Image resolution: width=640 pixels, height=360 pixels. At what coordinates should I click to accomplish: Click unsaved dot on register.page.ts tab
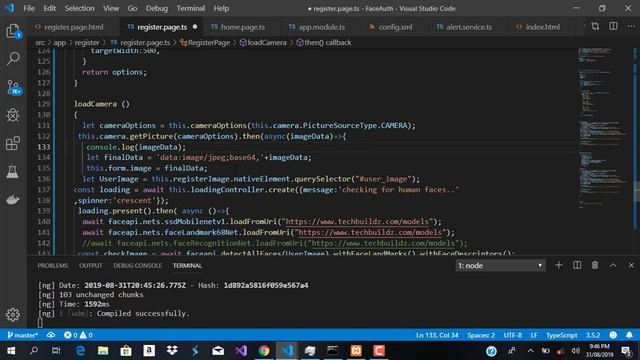pyautogui.click(x=195, y=27)
